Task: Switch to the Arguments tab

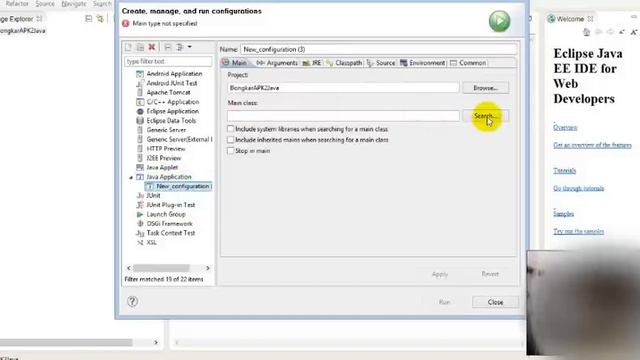Action: coord(278,63)
